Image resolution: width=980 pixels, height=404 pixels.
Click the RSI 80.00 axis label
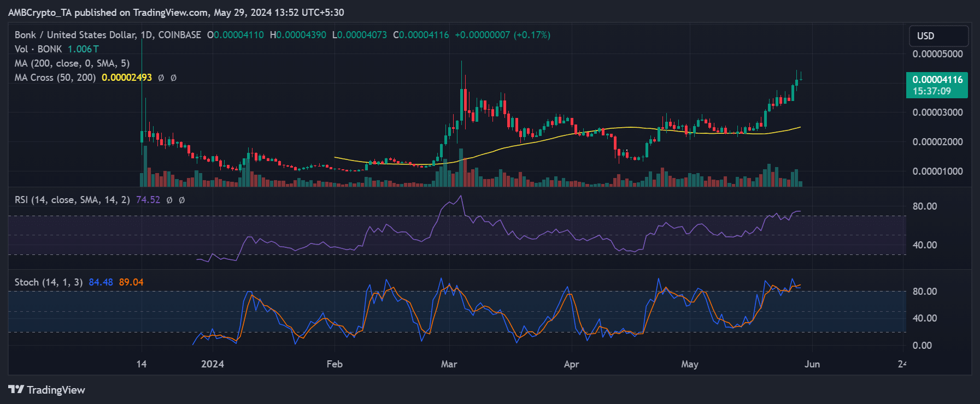pos(925,206)
